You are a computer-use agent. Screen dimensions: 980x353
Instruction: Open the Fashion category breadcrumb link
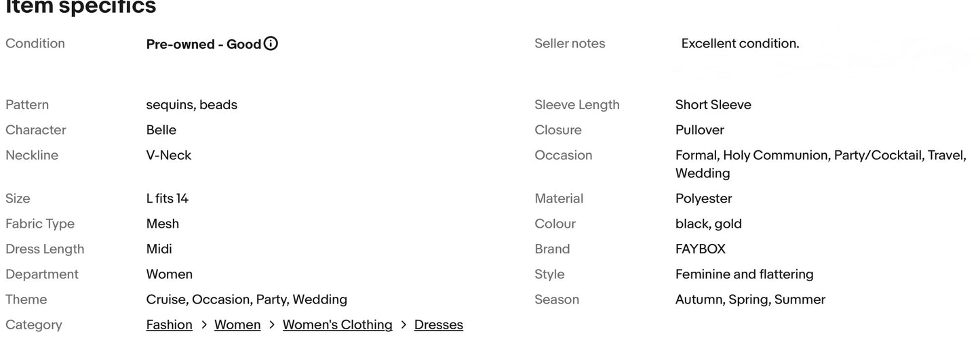tap(169, 325)
